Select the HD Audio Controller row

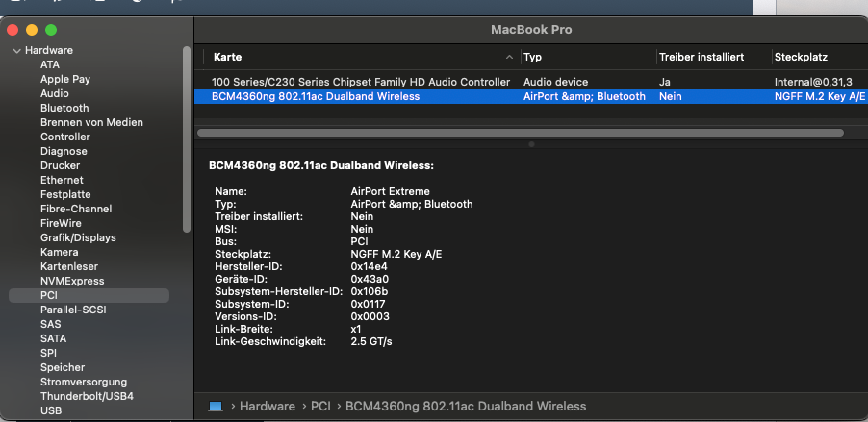(360, 82)
